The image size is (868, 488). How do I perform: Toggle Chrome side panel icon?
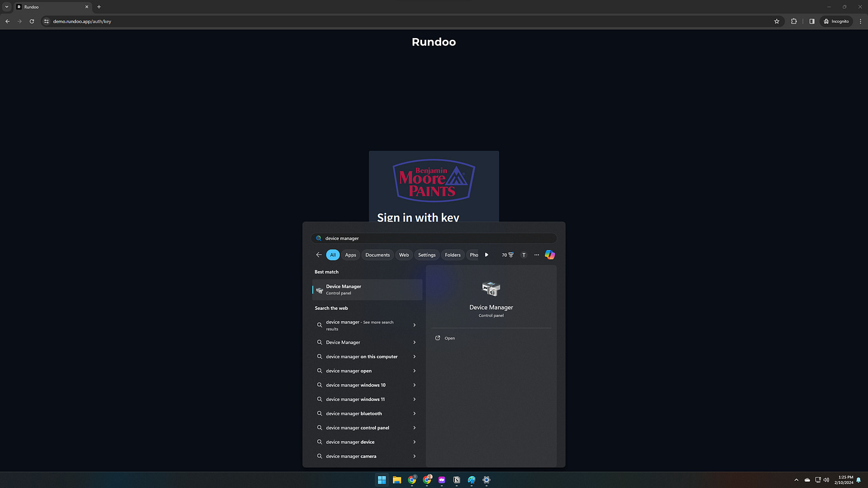click(812, 21)
